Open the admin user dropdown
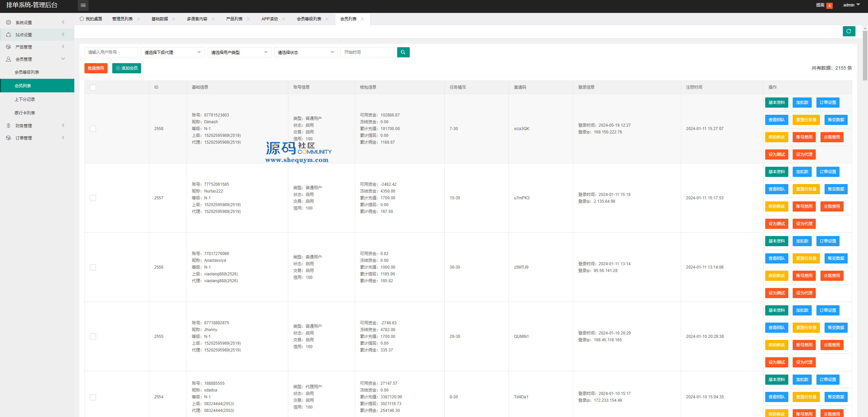868x417 pixels. 851,5
